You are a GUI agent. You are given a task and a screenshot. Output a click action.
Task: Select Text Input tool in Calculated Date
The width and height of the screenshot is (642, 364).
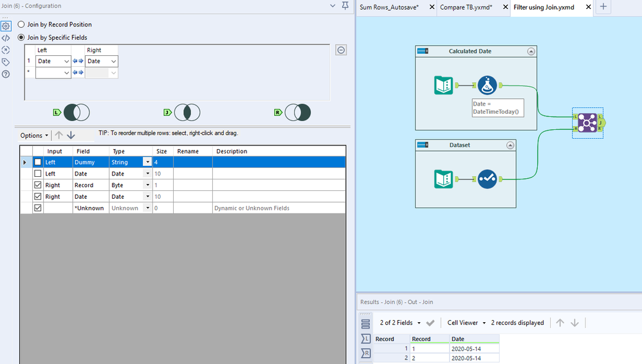(443, 85)
